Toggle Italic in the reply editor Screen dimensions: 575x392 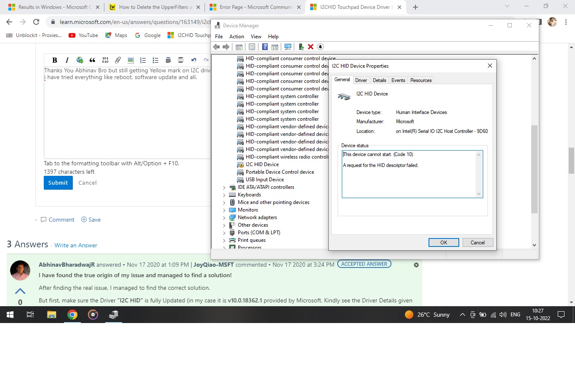click(67, 60)
